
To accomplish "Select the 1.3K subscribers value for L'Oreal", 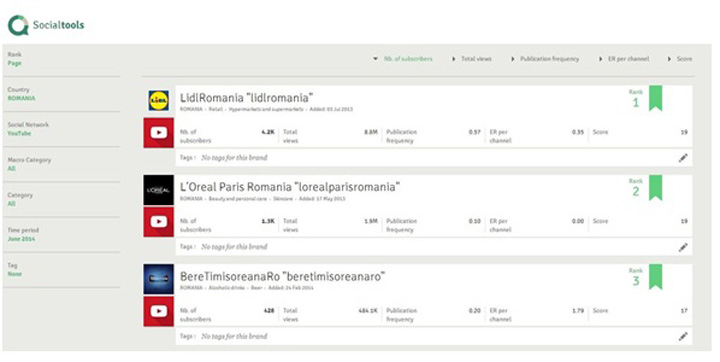I will [x=268, y=221].
